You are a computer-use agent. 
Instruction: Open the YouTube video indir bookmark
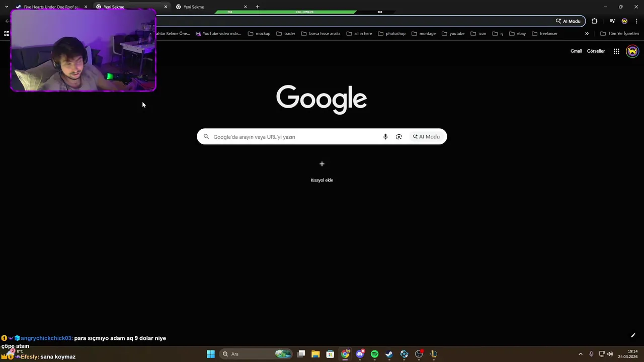click(219, 34)
